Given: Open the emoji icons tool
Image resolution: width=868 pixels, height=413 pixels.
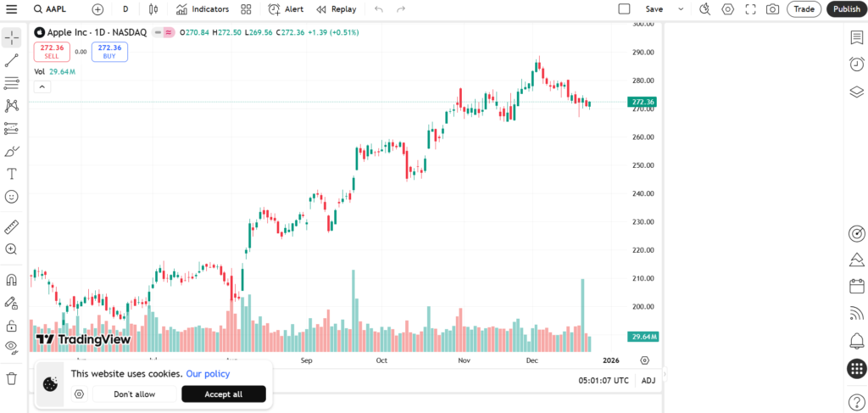Looking at the screenshot, I should [x=12, y=197].
